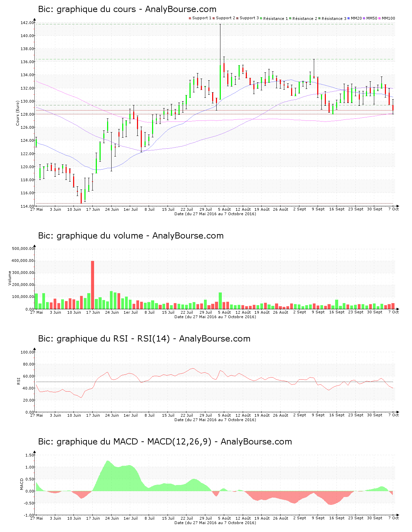The width and height of the screenshot is (412, 532).
Task: Toggle the Support 3 legend marker
Action: pyautogui.click(x=238, y=18)
